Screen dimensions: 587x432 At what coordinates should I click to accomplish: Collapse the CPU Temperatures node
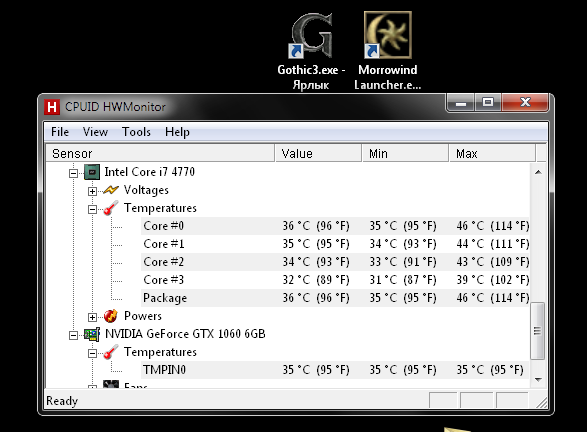click(x=92, y=209)
